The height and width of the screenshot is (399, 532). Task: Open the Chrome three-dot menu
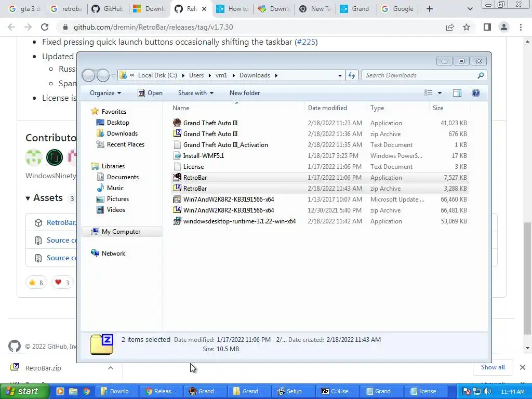point(521,27)
